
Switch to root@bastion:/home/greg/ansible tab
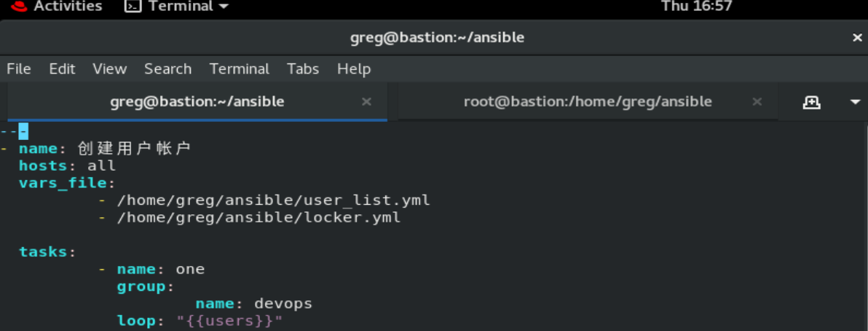point(588,102)
